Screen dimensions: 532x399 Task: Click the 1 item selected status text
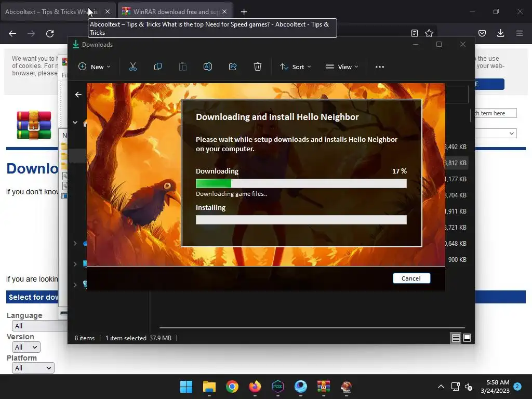[126, 338]
